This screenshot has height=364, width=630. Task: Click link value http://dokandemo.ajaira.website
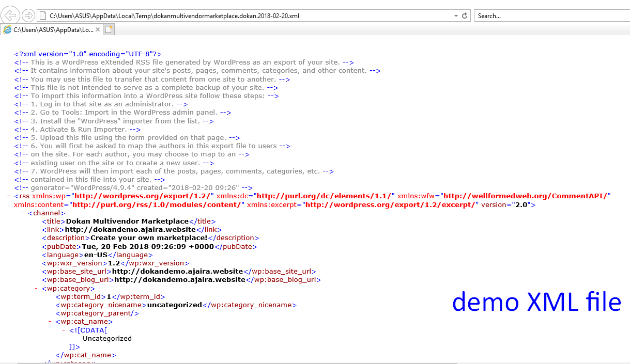coord(130,229)
